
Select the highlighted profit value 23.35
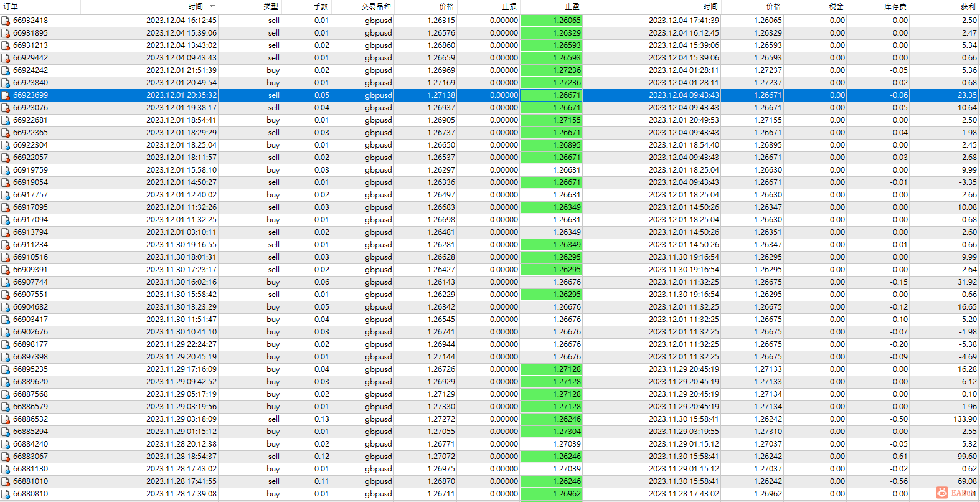click(967, 95)
